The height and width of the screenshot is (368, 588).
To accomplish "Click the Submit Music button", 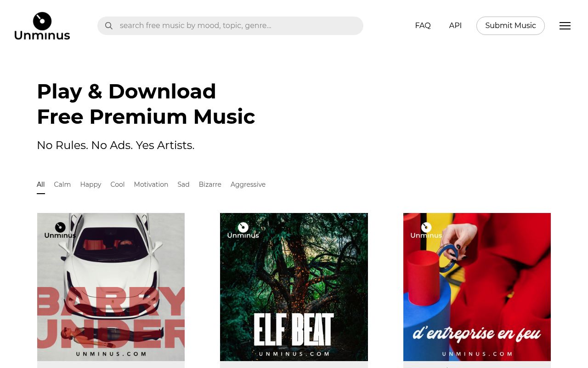I will click(x=510, y=26).
